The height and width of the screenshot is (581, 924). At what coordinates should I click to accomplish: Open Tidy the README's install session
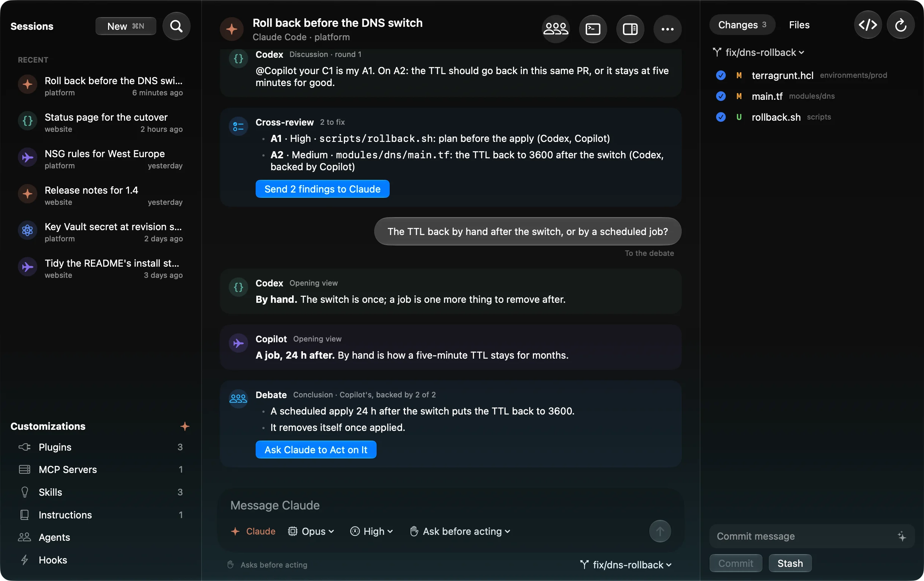(101, 268)
